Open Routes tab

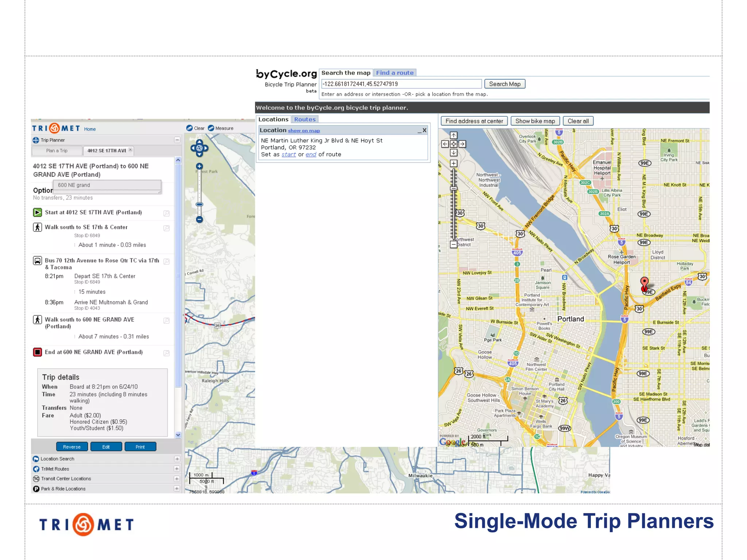click(305, 119)
